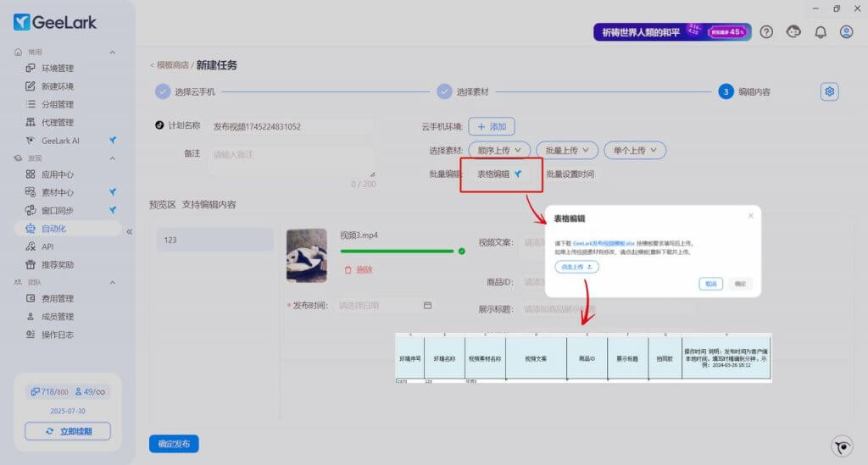Collapse the sidebar with the double chevron
868x465 pixels.
point(130,231)
